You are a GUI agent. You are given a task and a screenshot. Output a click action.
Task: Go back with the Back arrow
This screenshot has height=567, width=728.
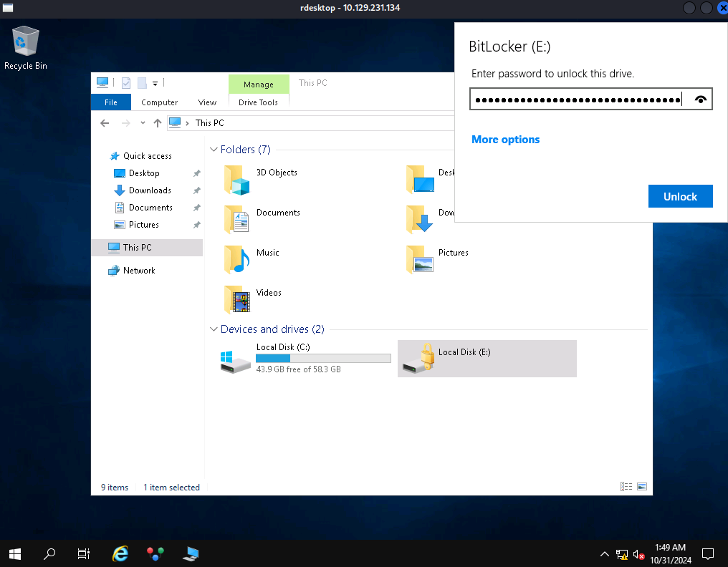coord(105,123)
